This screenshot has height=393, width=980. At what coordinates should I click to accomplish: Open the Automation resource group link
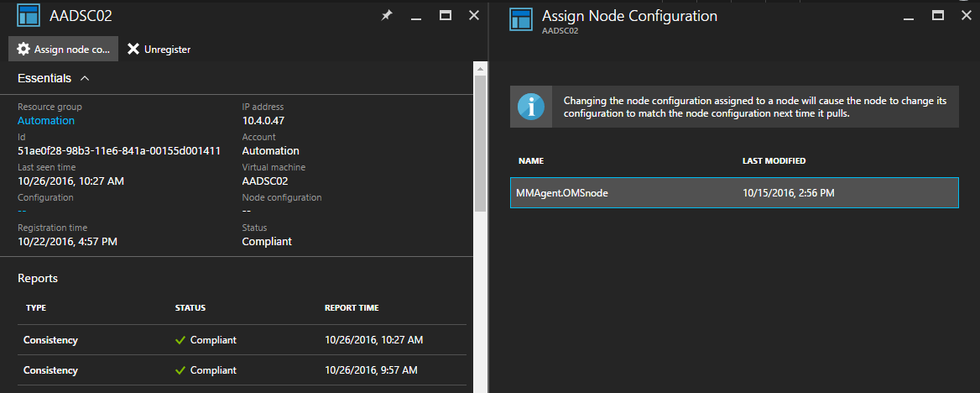pyautogui.click(x=45, y=120)
